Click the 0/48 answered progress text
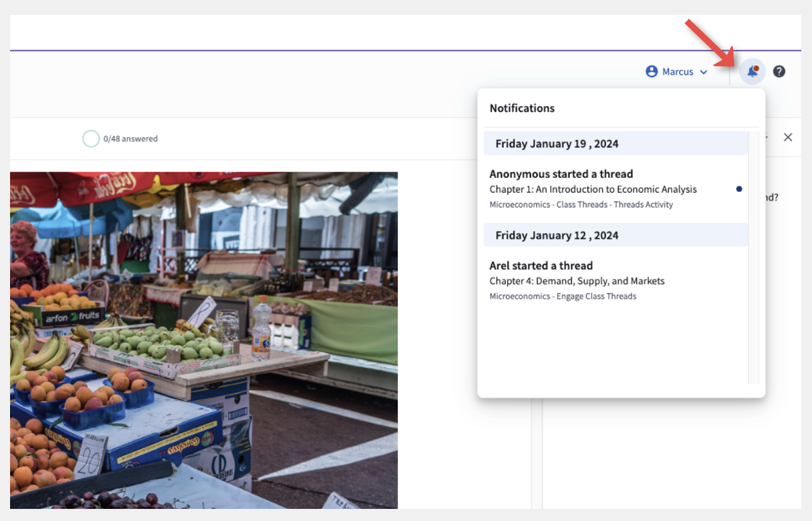Screen dimensions: 812x521 point(130,139)
